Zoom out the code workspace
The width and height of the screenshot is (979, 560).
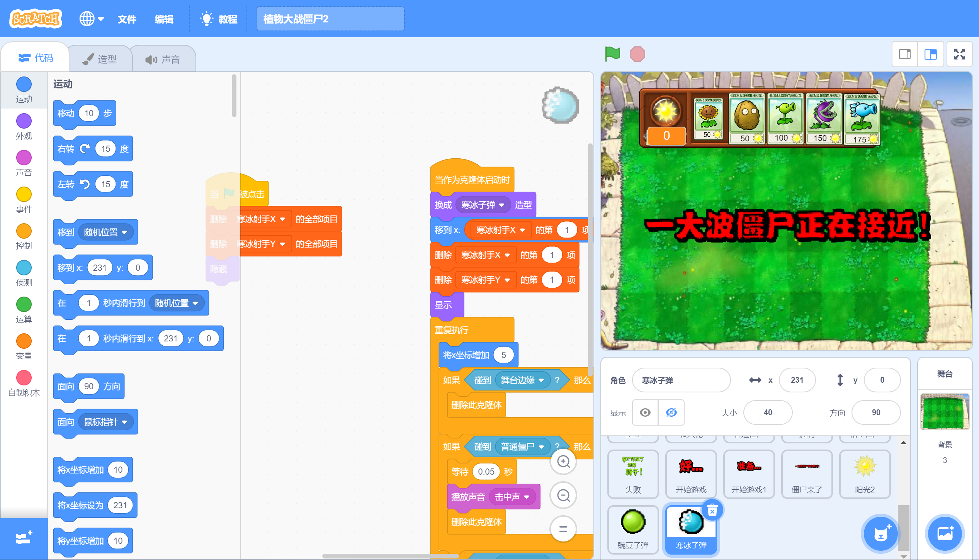point(564,495)
